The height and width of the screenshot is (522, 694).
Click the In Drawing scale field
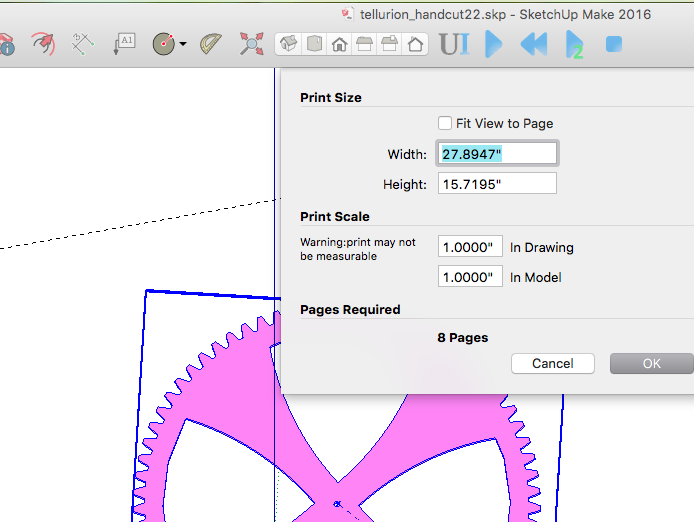coord(470,247)
